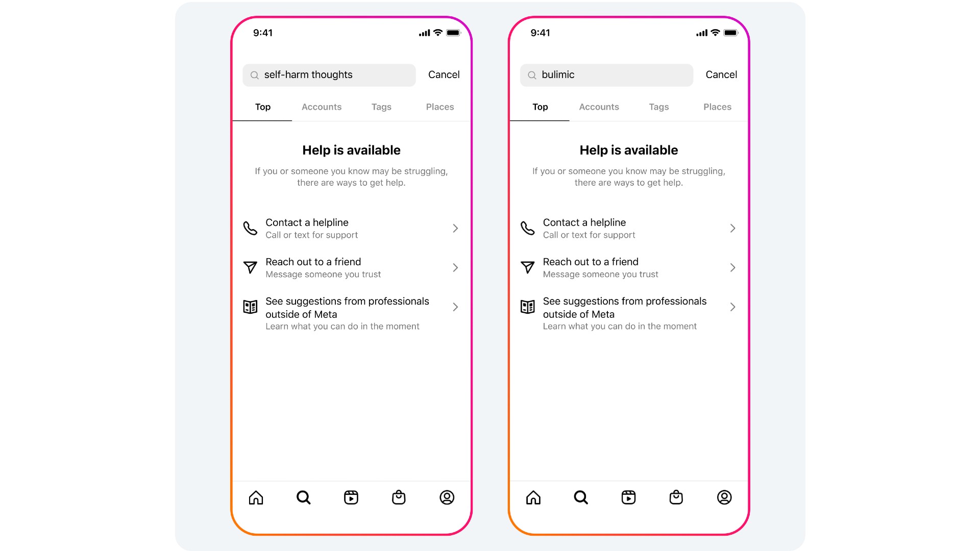Select Tags tab on right screen
Screen dimensions: 980x551
click(x=658, y=106)
